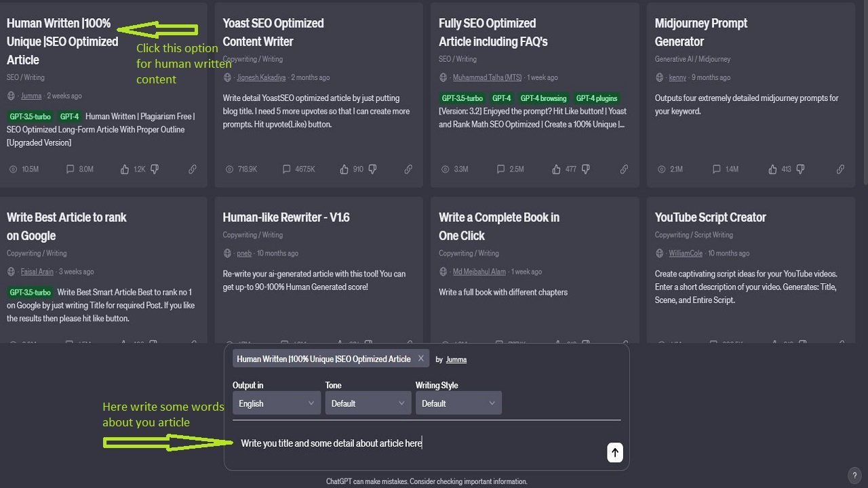This screenshot has width=868, height=488.
Task: Select Write Best Article to rank on Google
Action: click(66, 226)
